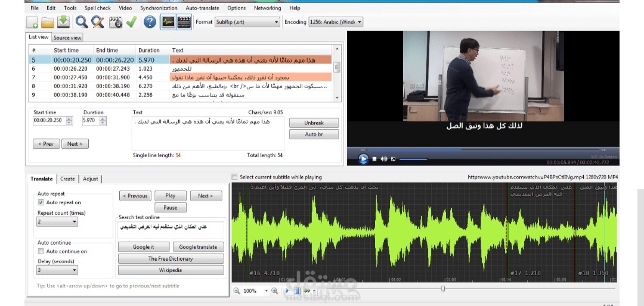
Task: Play the video with the blue play button
Action: [x=363, y=159]
